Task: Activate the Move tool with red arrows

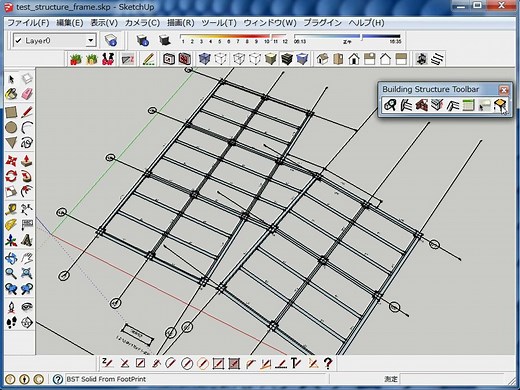Action: [11, 161]
